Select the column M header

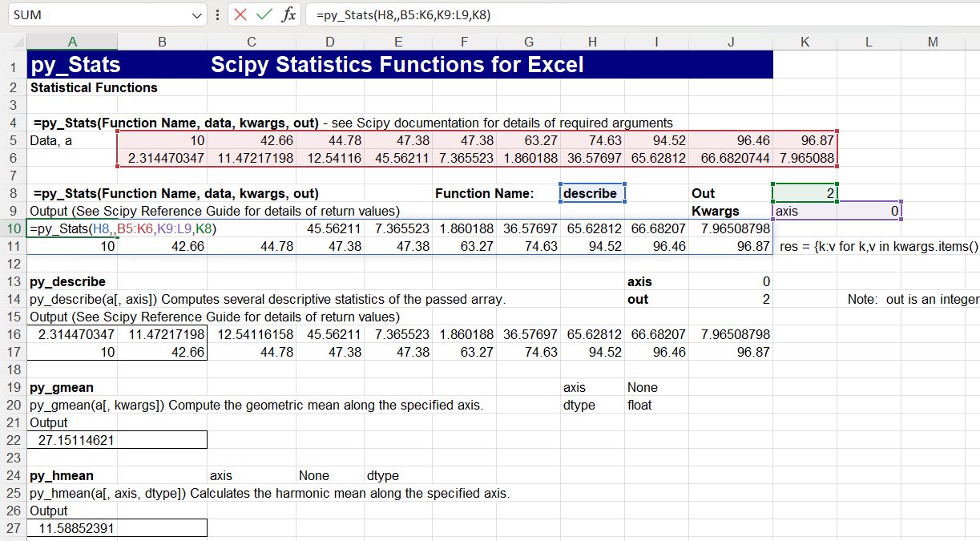click(x=932, y=42)
